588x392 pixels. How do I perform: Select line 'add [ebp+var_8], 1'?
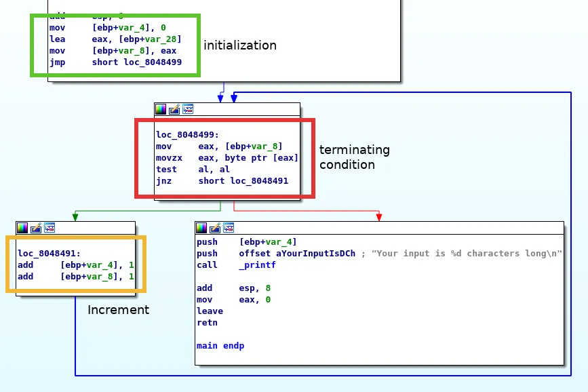(76, 277)
